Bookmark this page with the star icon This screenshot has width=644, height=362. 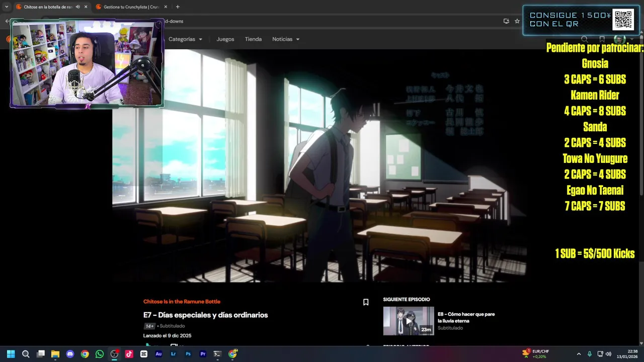[x=517, y=21]
